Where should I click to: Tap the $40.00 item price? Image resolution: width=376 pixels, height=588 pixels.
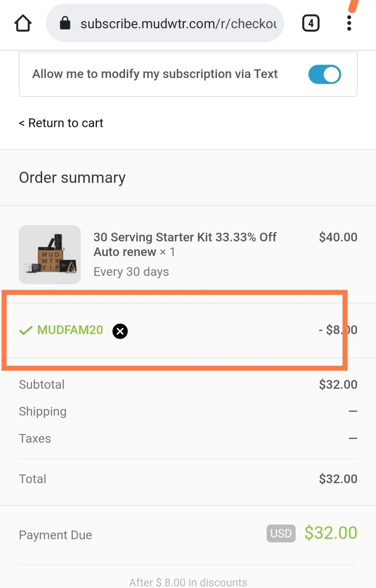tap(338, 237)
